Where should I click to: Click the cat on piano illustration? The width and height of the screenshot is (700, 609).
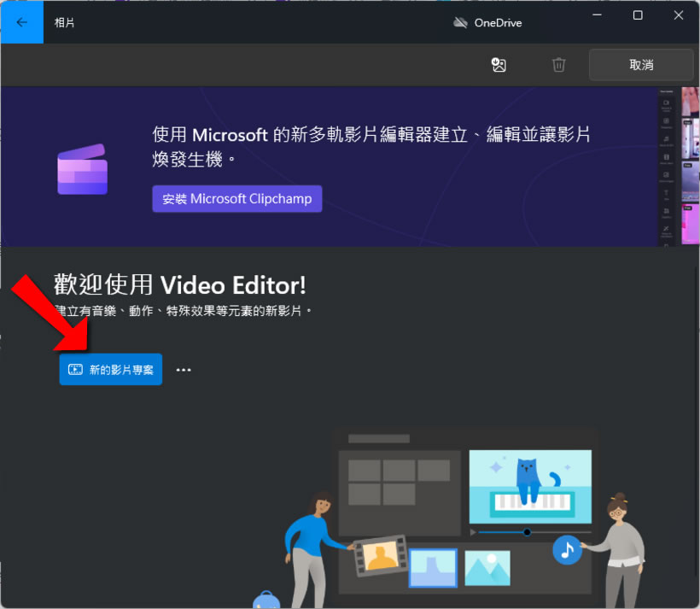tap(530, 487)
